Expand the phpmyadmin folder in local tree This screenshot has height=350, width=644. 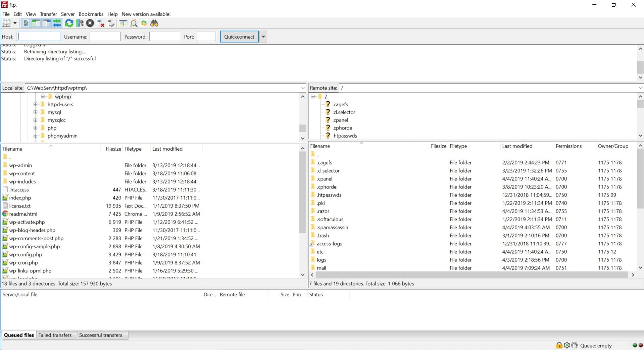pyautogui.click(x=36, y=136)
